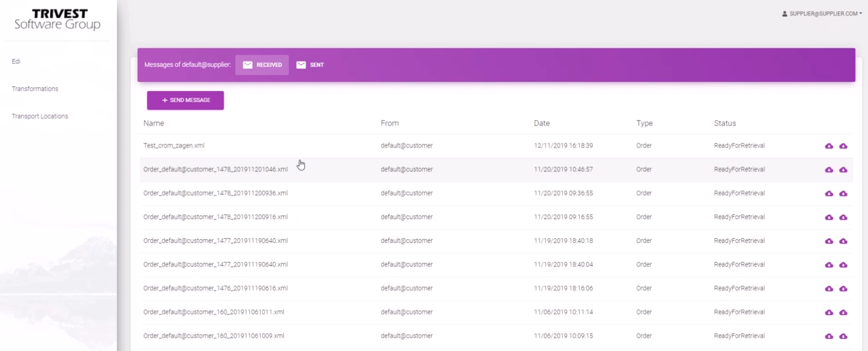868x351 pixels.
Task: Open Transformations in the sidebar
Action: click(x=35, y=89)
